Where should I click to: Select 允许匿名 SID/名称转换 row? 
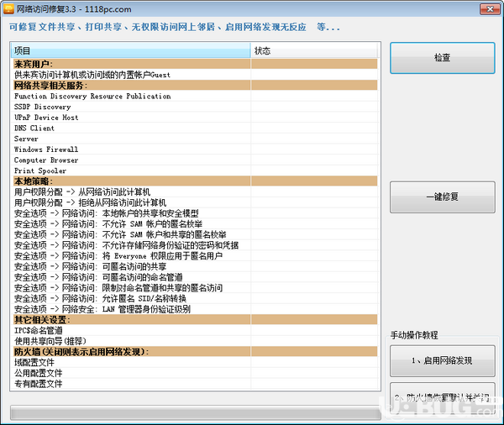point(195,298)
